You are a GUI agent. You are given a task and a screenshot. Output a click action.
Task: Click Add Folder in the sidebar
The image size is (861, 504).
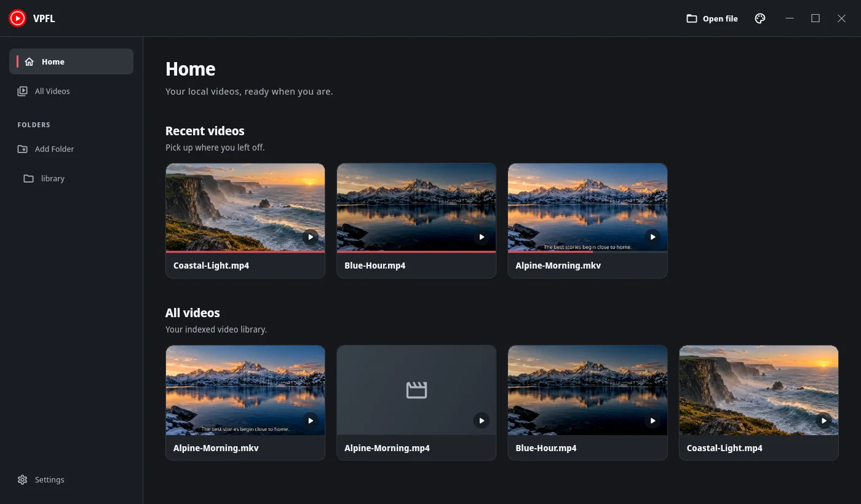point(71,149)
